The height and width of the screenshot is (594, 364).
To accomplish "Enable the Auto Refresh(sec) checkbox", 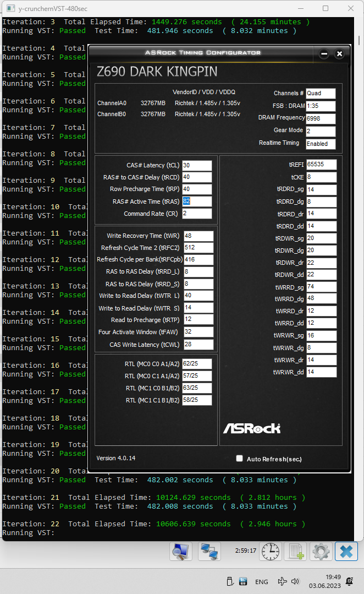I will pyautogui.click(x=239, y=459).
